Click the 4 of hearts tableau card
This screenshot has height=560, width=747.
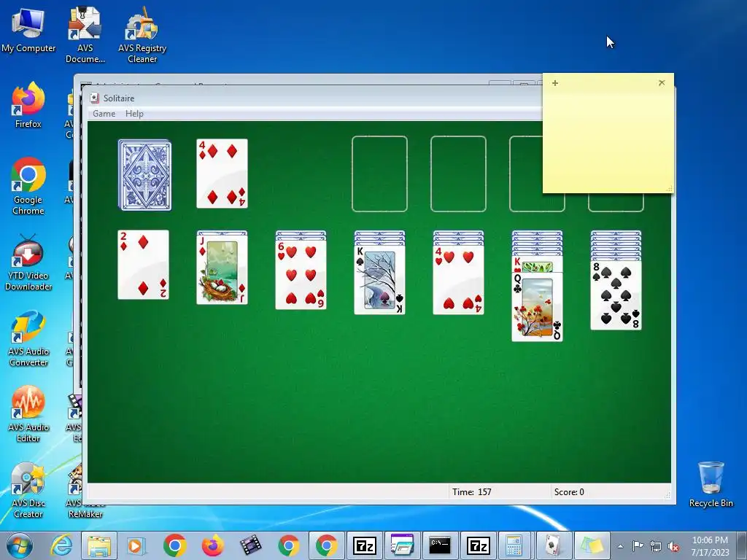point(458,280)
